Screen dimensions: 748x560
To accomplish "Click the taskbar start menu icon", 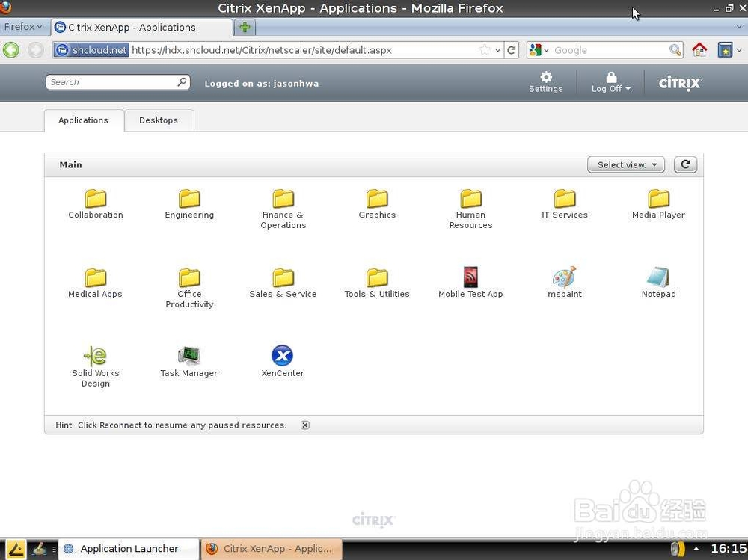I will 15,549.
